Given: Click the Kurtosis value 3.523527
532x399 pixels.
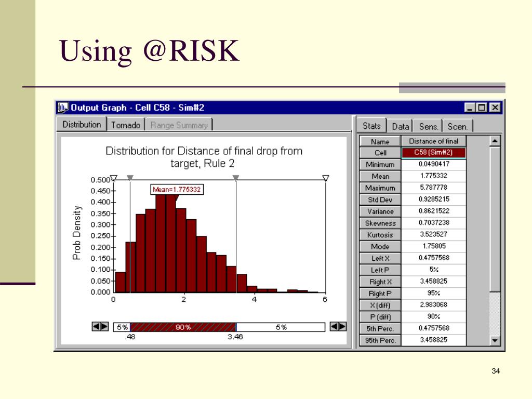Looking at the screenshot, I should 434,234.
